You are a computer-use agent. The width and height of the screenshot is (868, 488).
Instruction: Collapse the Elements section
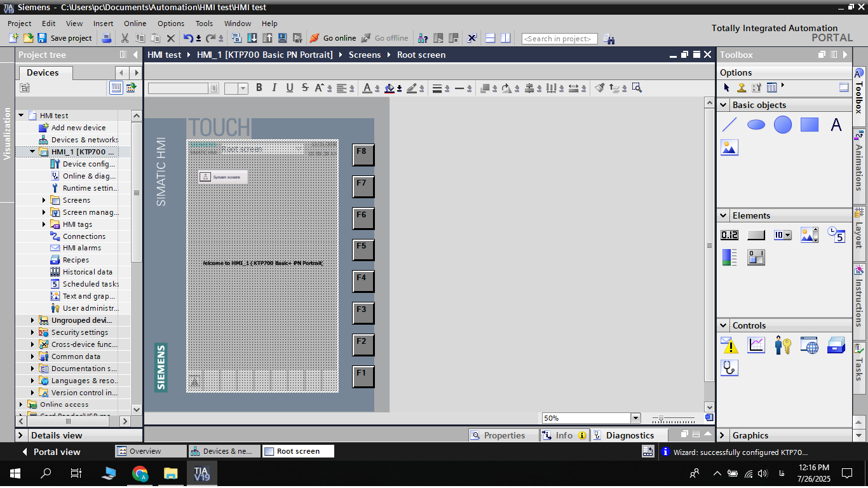pos(723,215)
